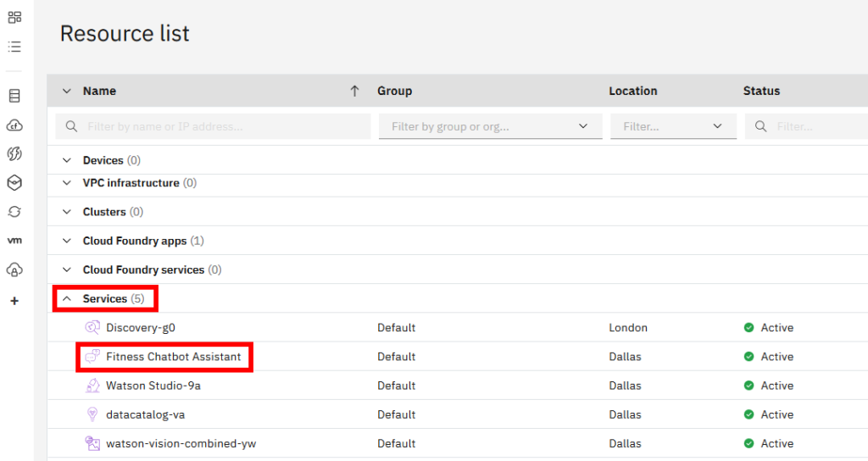The image size is (868, 461).
Task: Open the Filter by group or org dropdown
Action: click(x=491, y=126)
